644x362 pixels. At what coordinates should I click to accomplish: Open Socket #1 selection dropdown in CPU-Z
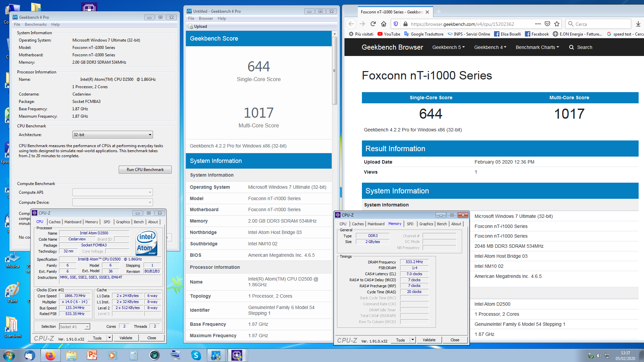pyautogui.click(x=74, y=327)
